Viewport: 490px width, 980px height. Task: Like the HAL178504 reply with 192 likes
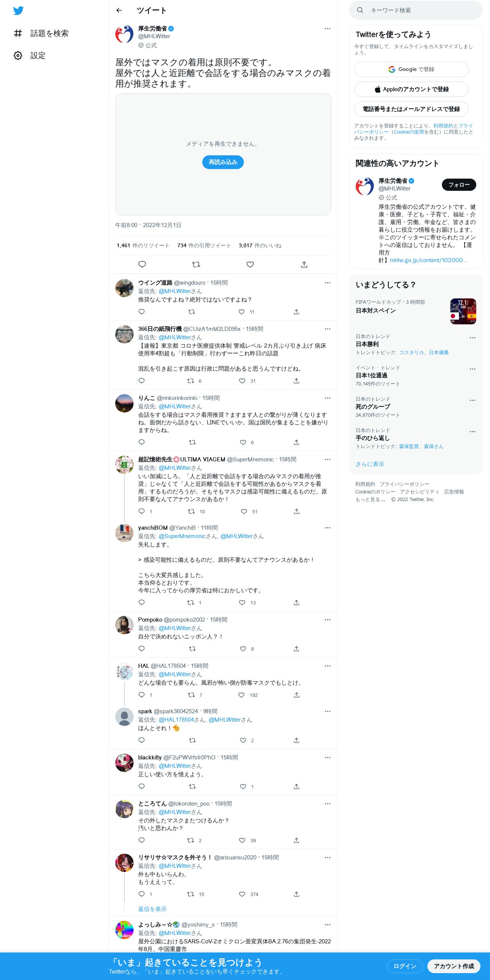[241, 695]
